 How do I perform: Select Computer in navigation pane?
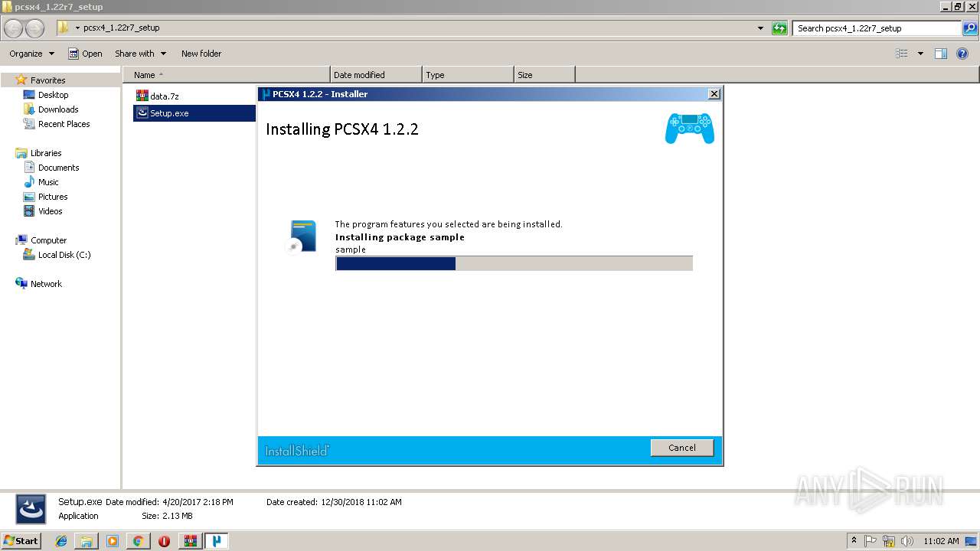point(48,240)
